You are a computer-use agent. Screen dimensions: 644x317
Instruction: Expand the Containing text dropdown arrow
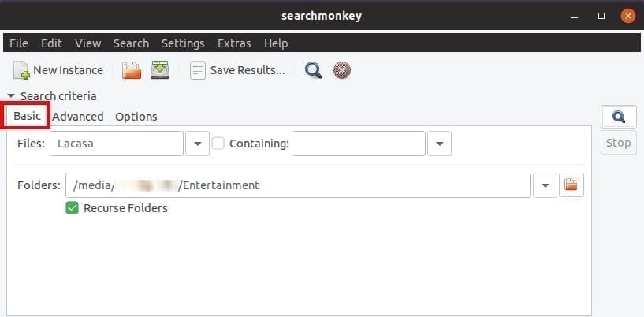coord(440,144)
